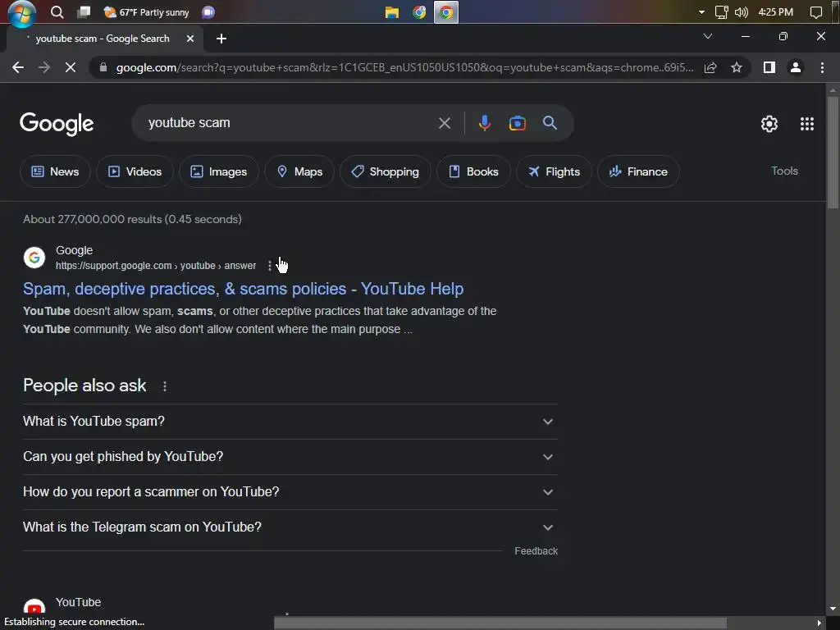The image size is (840, 630).
Task: Open Google apps grid
Action: click(x=807, y=124)
